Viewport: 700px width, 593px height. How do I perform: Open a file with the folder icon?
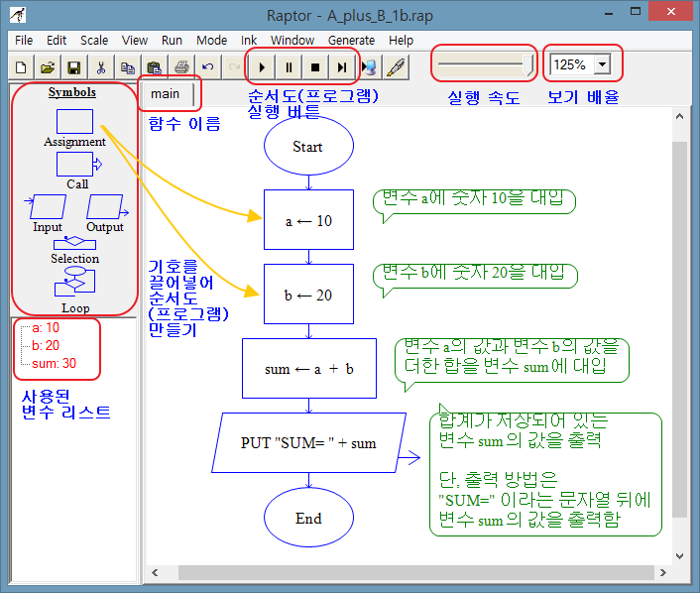pos(48,67)
